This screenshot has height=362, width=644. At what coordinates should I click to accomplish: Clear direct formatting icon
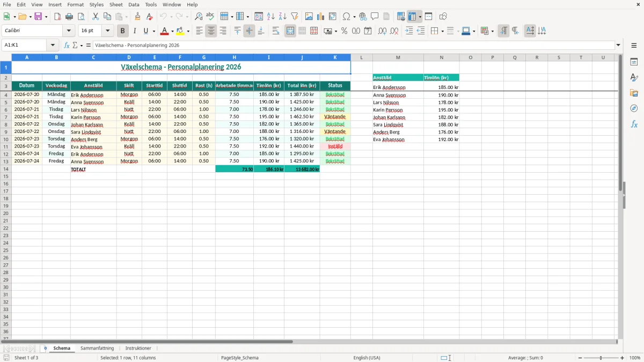coord(150,17)
